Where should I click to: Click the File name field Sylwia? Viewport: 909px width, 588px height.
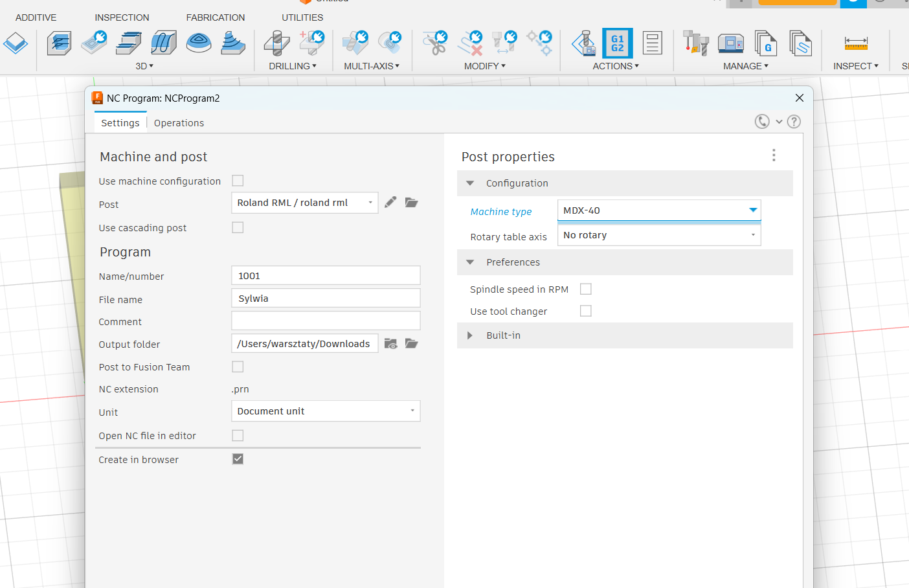(x=326, y=298)
